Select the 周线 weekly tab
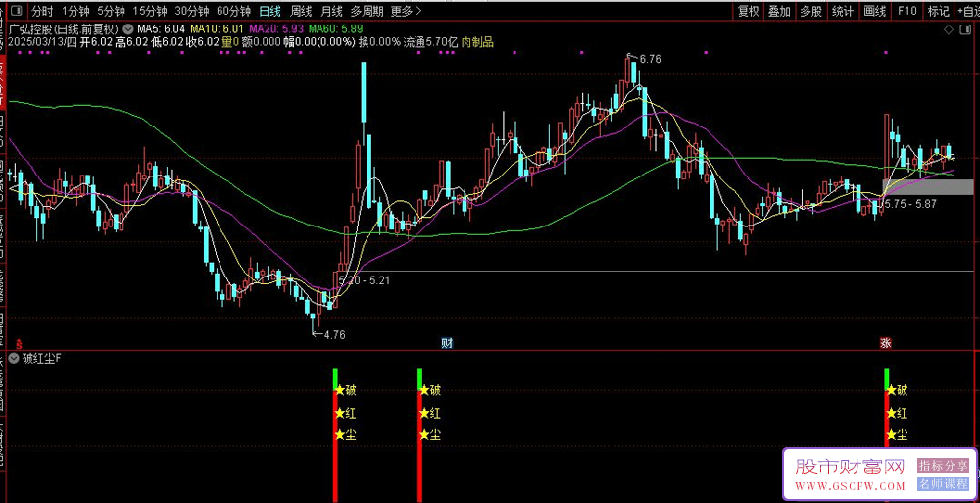The width and height of the screenshot is (980, 503). (301, 11)
